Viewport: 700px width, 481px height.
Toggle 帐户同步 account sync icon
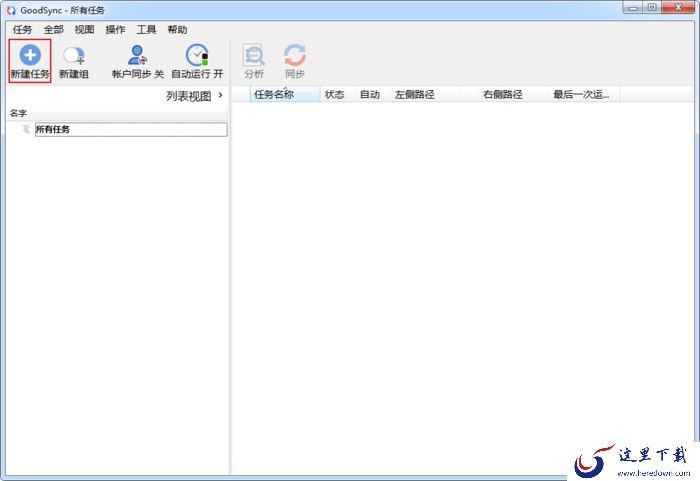[137, 55]
